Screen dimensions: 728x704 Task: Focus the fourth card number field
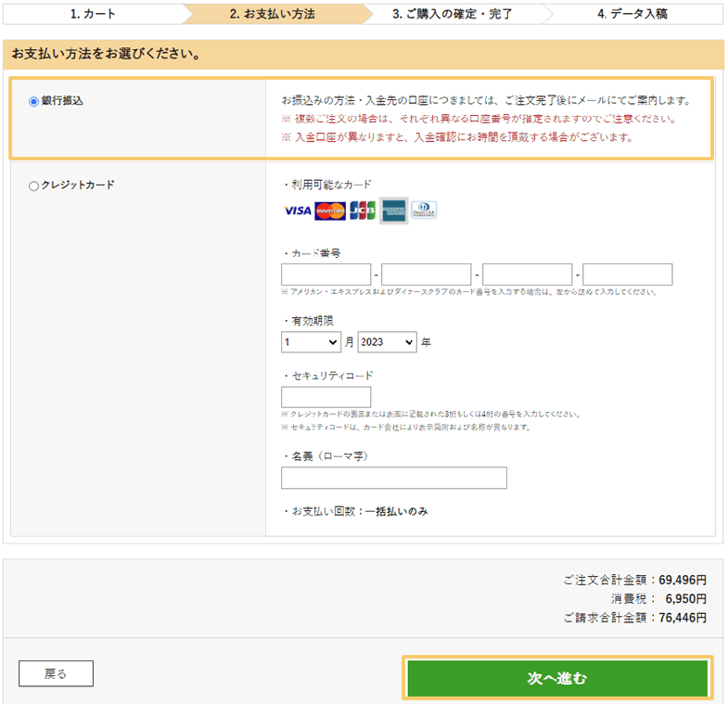(x=628, y=275)
